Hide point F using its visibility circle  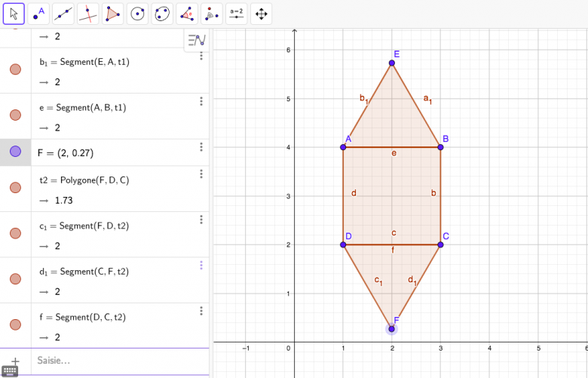[x=15, y=152]
